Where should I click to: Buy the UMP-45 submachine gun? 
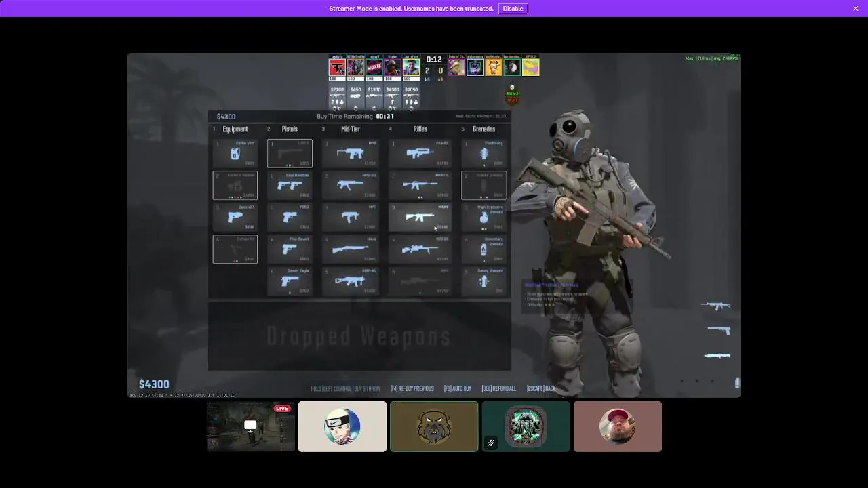point(350,281)
